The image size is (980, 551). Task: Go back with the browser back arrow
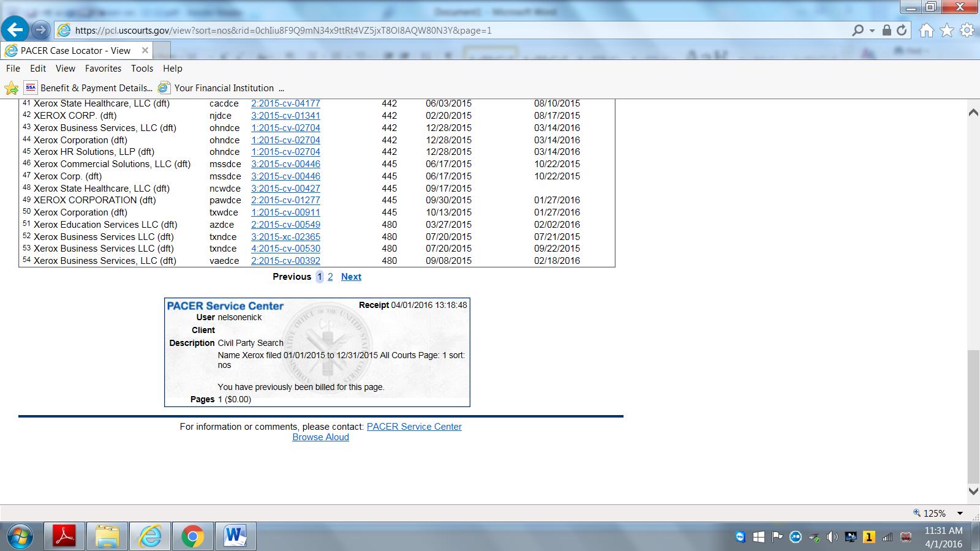point(15,29)
